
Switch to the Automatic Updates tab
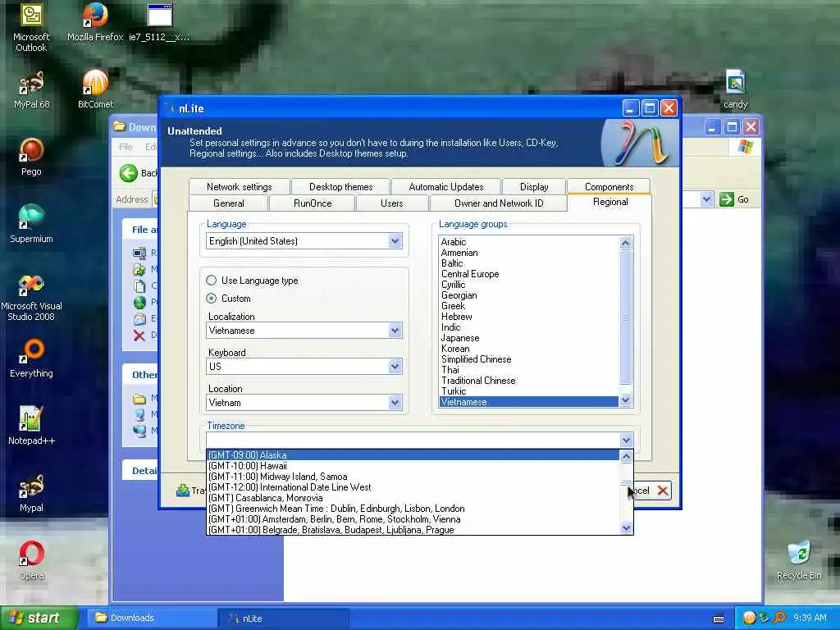(x=446, y=187)
